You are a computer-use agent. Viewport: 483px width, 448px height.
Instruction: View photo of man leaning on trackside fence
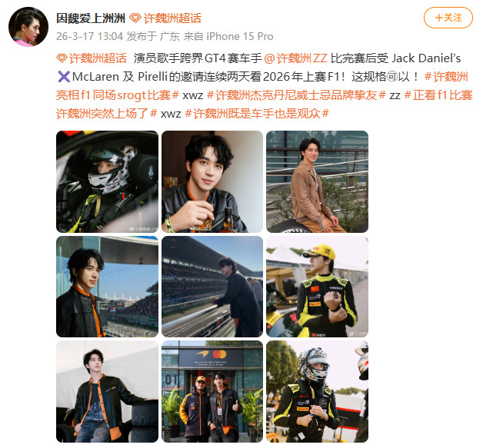(212, 287)
